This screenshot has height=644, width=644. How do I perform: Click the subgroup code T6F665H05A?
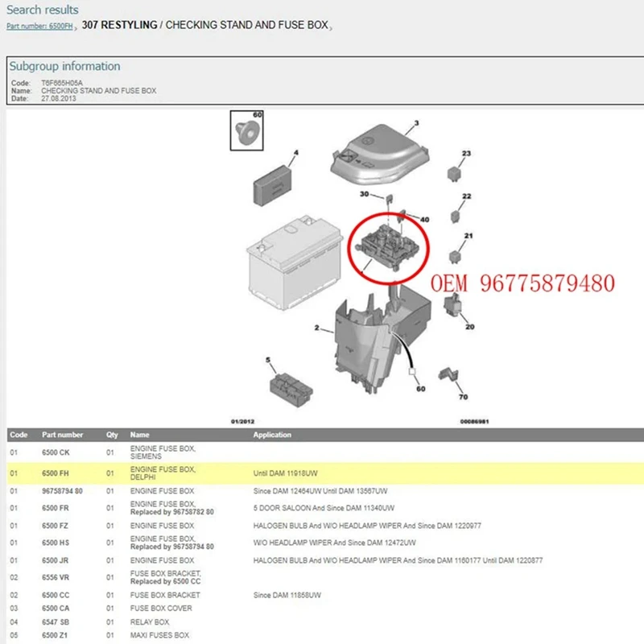pos(62,83)
